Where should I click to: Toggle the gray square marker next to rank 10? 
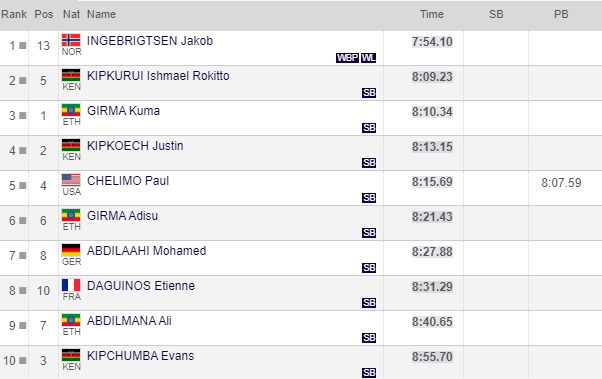click(23, 360)
